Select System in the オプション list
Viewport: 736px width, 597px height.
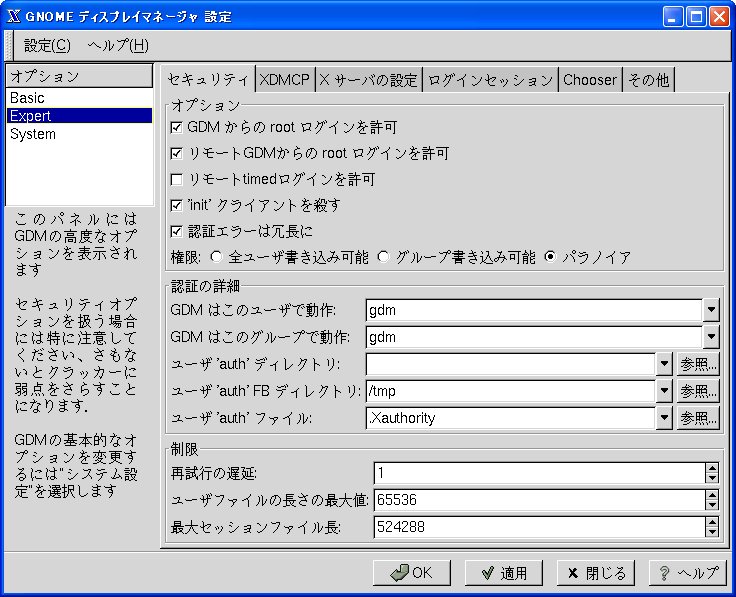[79, 134]
